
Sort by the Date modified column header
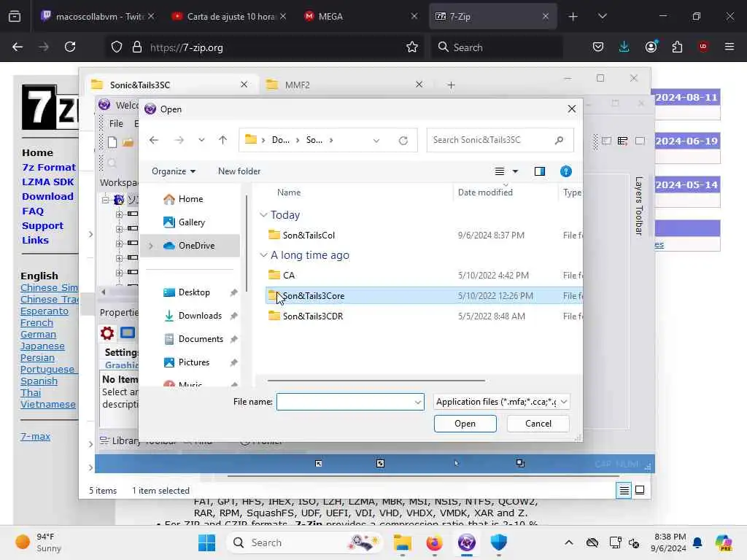[485, 192]
